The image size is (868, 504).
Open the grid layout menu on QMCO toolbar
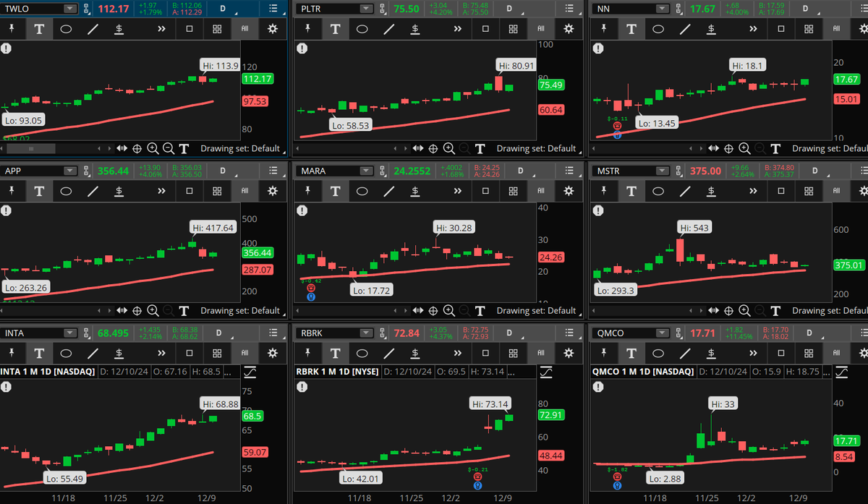pyautogui.click(x=807, y=353)
